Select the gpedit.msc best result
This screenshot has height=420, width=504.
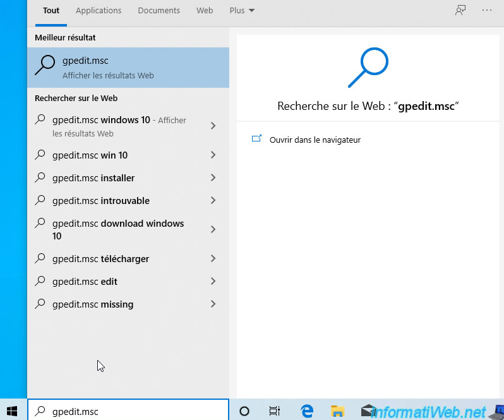point(128,68)
